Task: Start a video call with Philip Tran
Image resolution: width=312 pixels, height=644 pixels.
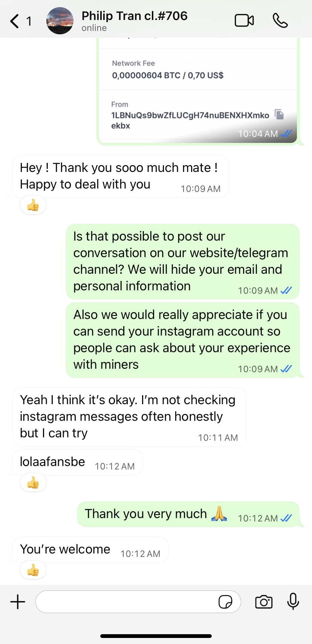Action: tap(244, 21)
